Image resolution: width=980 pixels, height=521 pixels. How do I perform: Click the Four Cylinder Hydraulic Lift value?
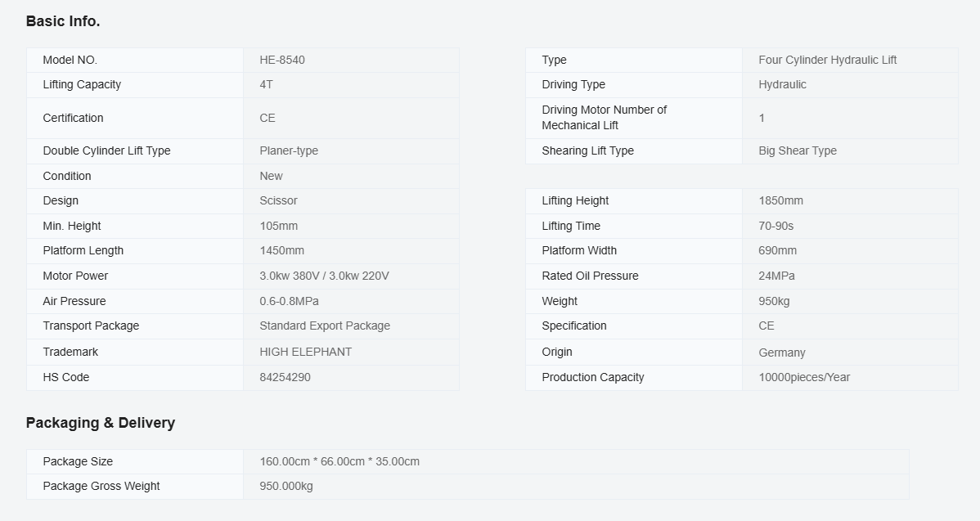pyautogui.click(x=827, y=60)
